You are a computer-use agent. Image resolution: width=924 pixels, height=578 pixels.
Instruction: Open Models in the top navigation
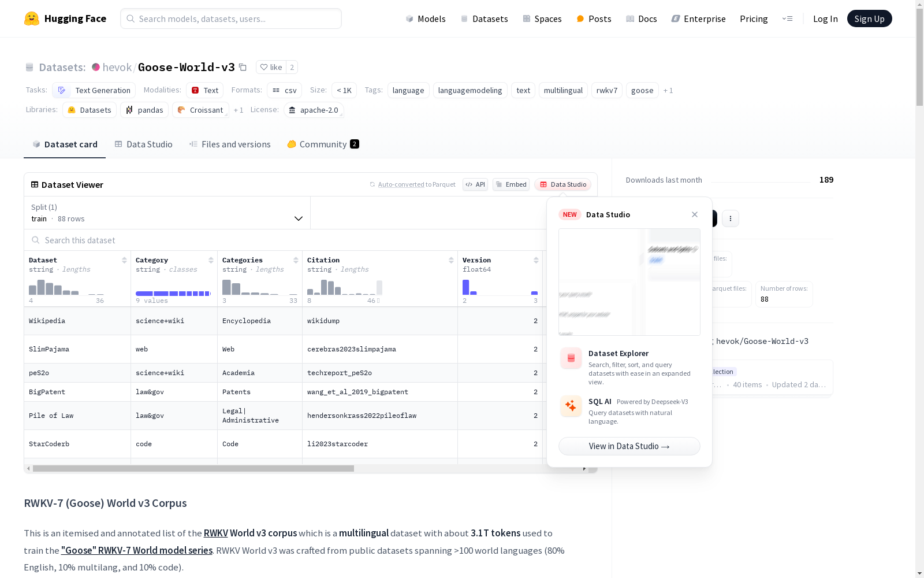tap(426, 18)
